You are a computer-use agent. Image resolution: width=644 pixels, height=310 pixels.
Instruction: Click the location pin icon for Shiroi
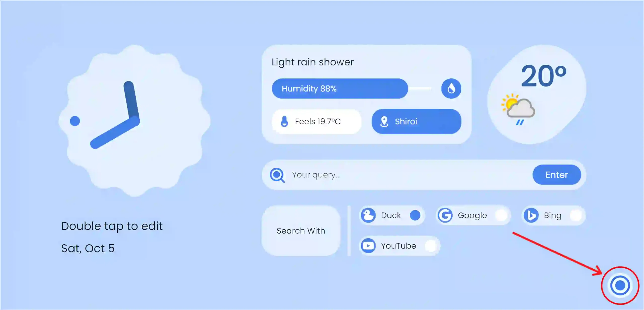pyautogui.click(x=384, y=122)
